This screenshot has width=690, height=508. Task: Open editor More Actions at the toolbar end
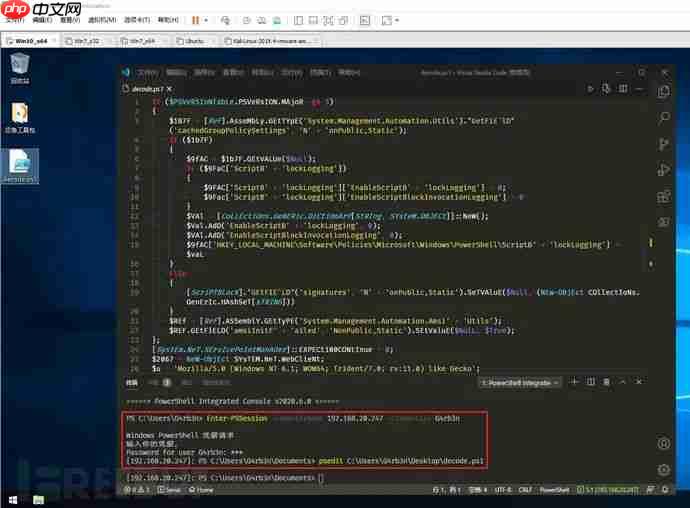(x=639, y=89)
